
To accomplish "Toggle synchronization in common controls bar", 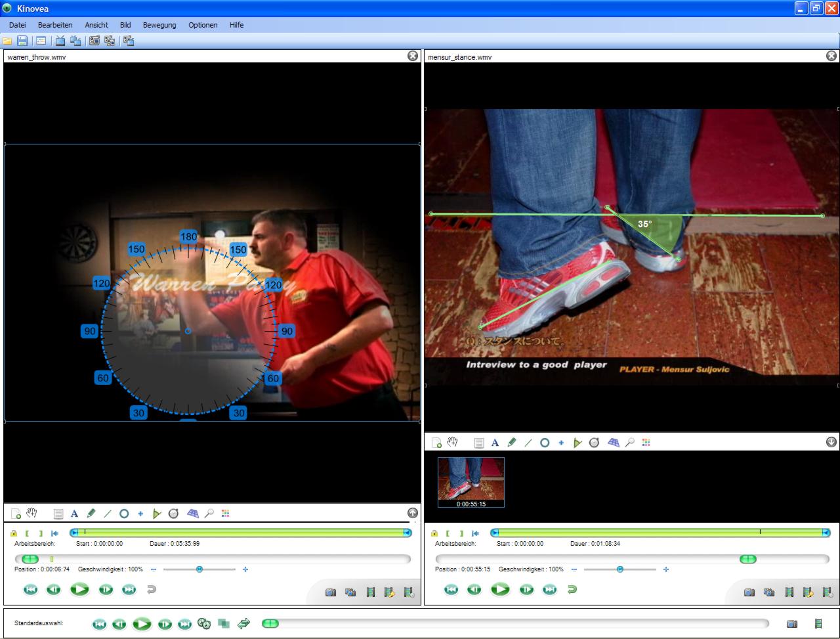I will (x=204, y=623).
